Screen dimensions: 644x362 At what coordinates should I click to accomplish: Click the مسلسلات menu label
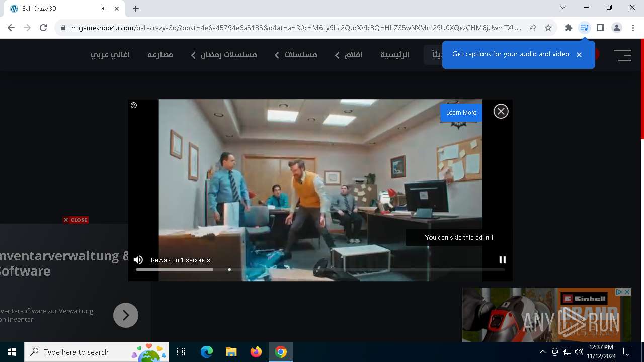301,55
